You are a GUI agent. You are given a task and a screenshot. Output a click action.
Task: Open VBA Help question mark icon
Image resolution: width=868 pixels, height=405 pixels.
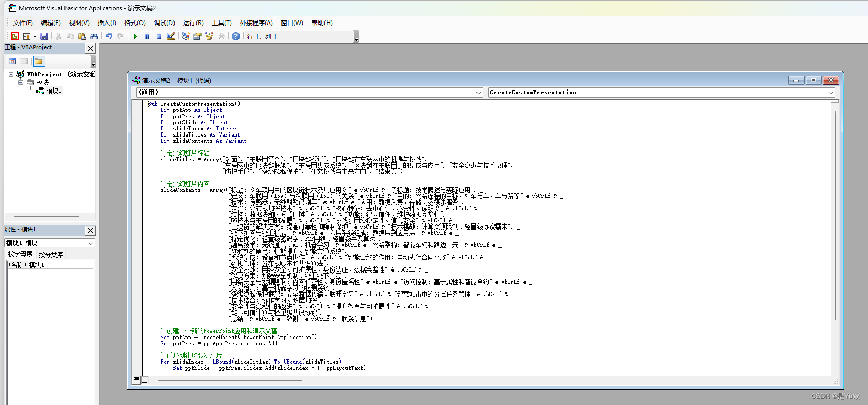pyautogui.click(x=235, y=36)
